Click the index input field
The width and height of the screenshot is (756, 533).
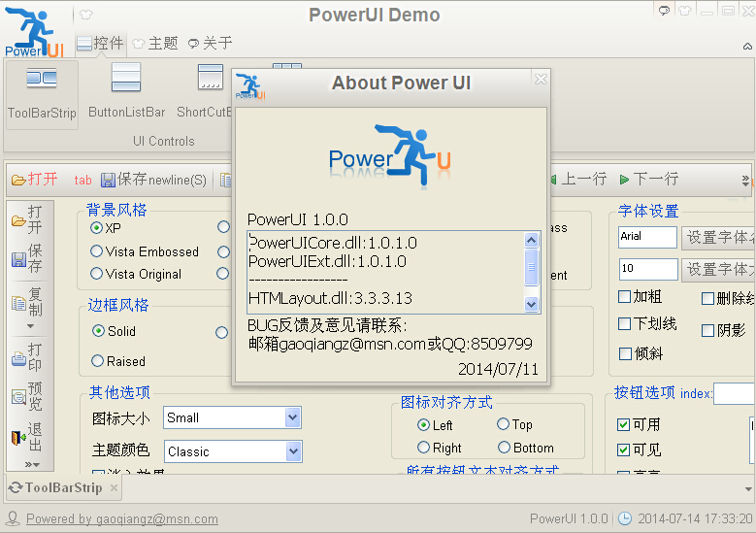coord(735,393)
